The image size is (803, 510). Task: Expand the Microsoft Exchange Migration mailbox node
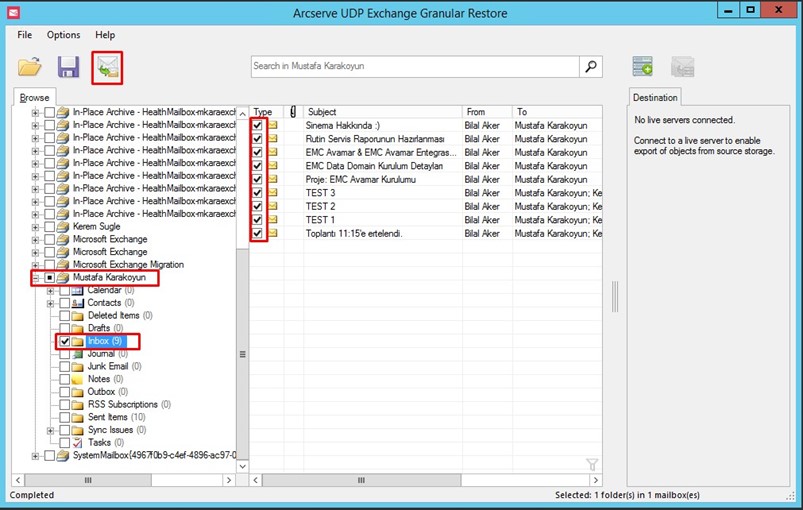coord(35,265)
